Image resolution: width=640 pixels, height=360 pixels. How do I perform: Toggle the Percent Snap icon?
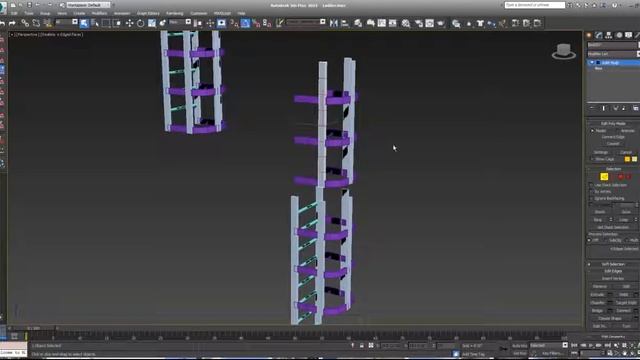256,23
